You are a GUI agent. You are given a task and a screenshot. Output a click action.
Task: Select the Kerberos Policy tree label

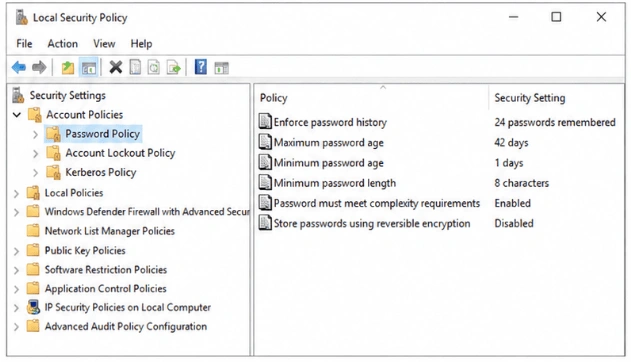point(101,172)
